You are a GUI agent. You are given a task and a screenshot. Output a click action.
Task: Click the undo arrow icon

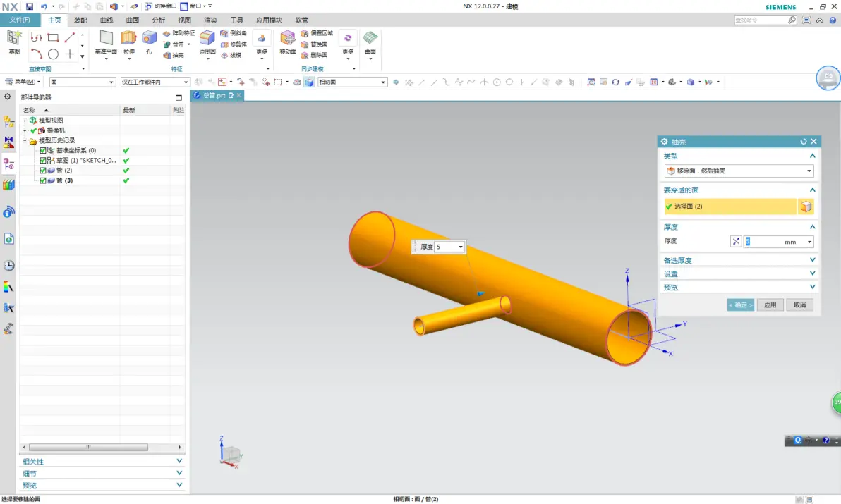44,6
